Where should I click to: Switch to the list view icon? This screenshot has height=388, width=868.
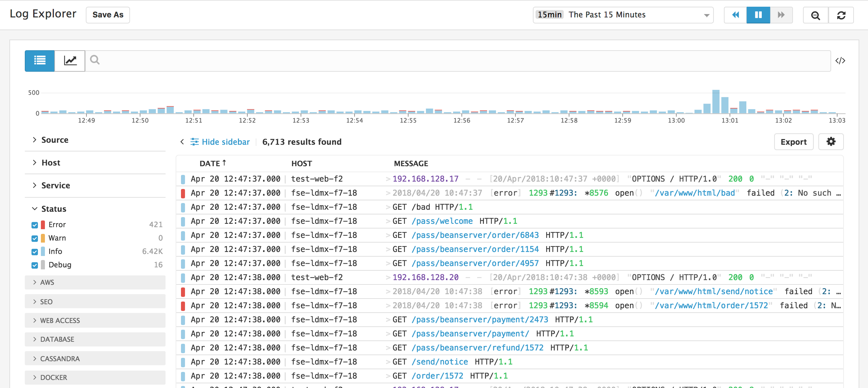pyautogui.click(x=40, y=61)
